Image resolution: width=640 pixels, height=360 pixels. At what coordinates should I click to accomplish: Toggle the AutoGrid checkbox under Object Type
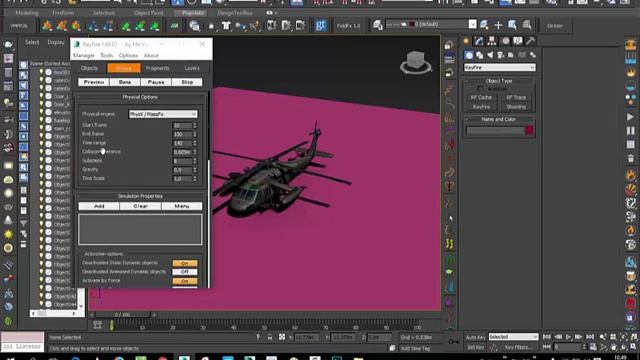(480, 89)
